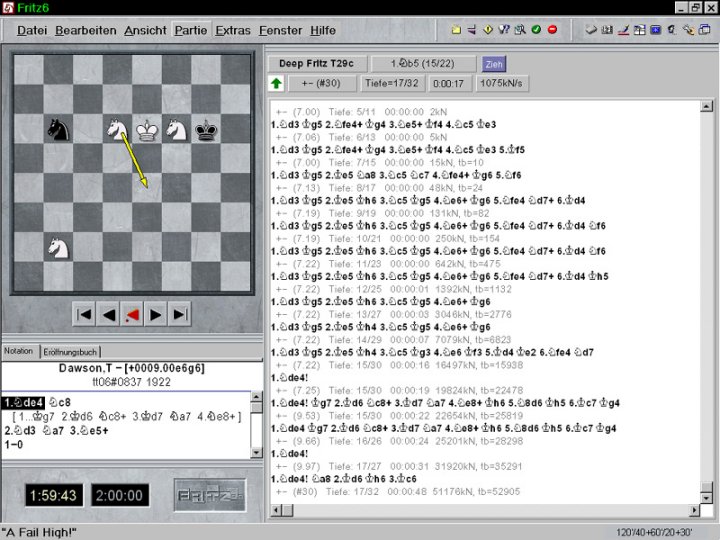Open the Extras menu
The width and height of the screenshot is (720, 540).
233,30
